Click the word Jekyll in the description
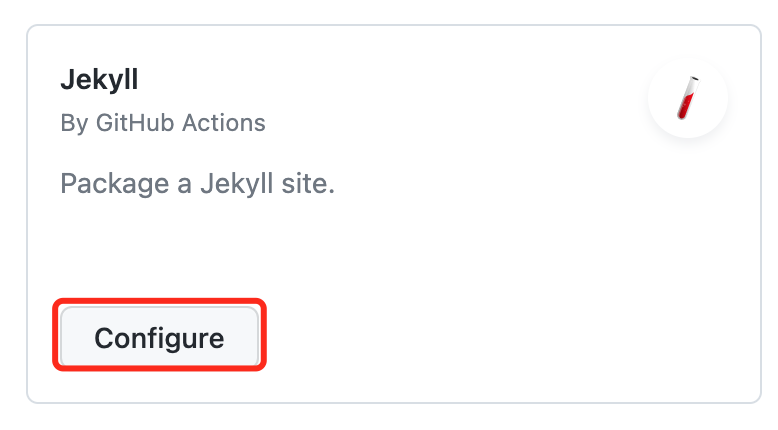The image size is (778, 430). tap(237, 184)
